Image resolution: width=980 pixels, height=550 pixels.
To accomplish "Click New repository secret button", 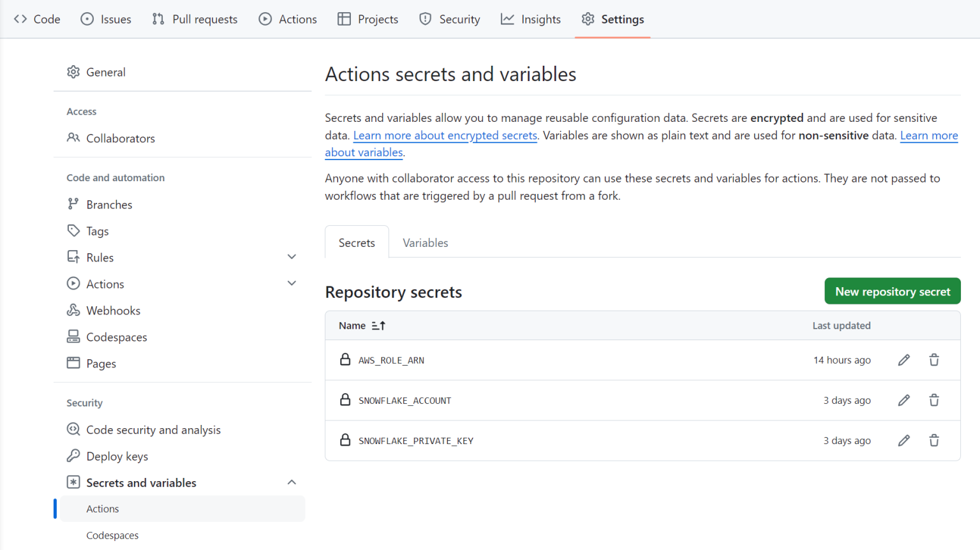I will point(892,291).
